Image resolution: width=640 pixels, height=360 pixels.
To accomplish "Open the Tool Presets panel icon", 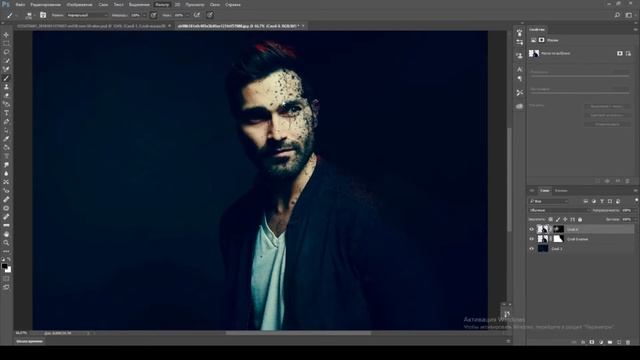I will [x=519, y=93].
